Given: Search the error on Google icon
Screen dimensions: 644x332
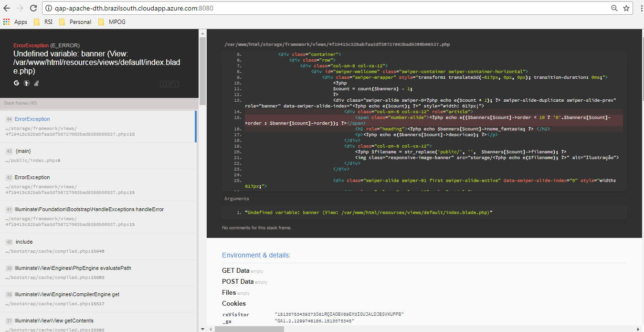Looking at the screenshot, I should [x=16, y=83].
